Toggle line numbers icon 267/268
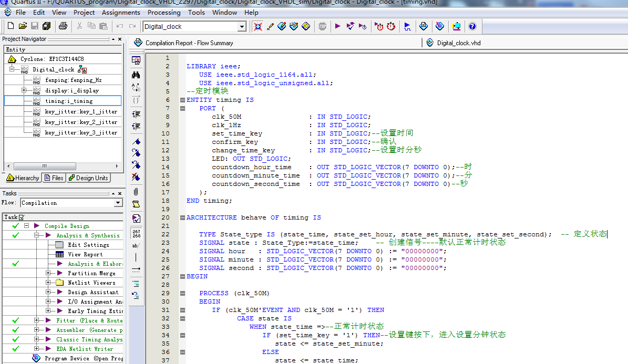The width and height of the screenshot is (628, 364). tap(136, 233)
